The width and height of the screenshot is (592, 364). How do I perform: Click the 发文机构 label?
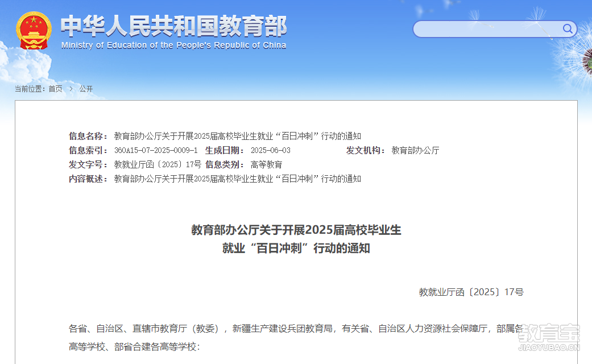point(366,150)
